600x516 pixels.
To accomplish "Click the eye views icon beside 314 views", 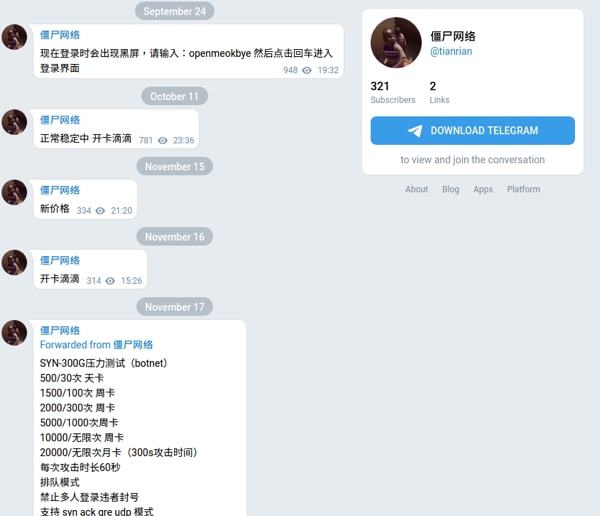I will 110,281.
